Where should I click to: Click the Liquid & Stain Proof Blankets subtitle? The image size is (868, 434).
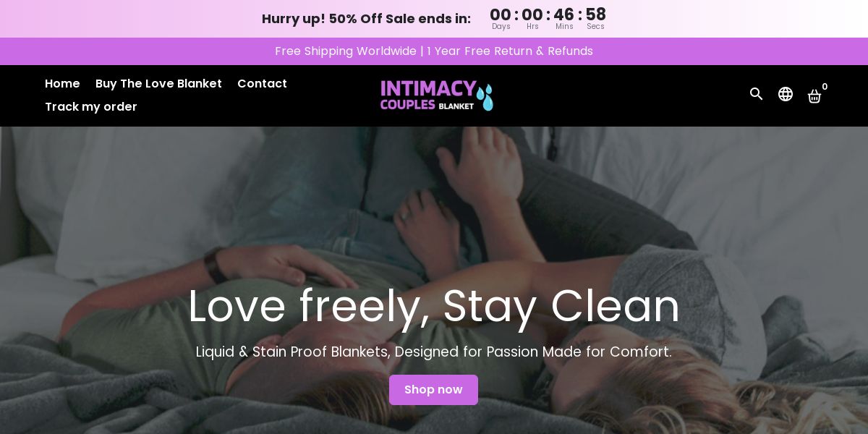click(x=434, y=352)
